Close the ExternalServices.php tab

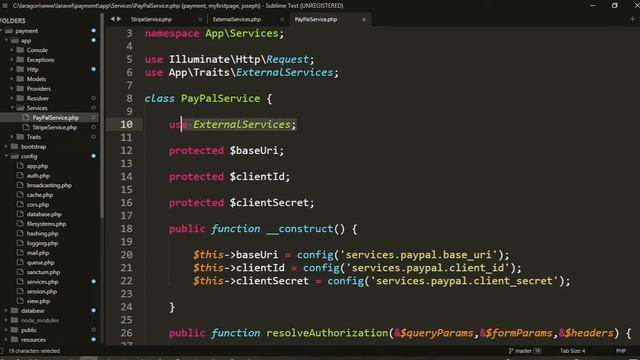click(282, 20)
